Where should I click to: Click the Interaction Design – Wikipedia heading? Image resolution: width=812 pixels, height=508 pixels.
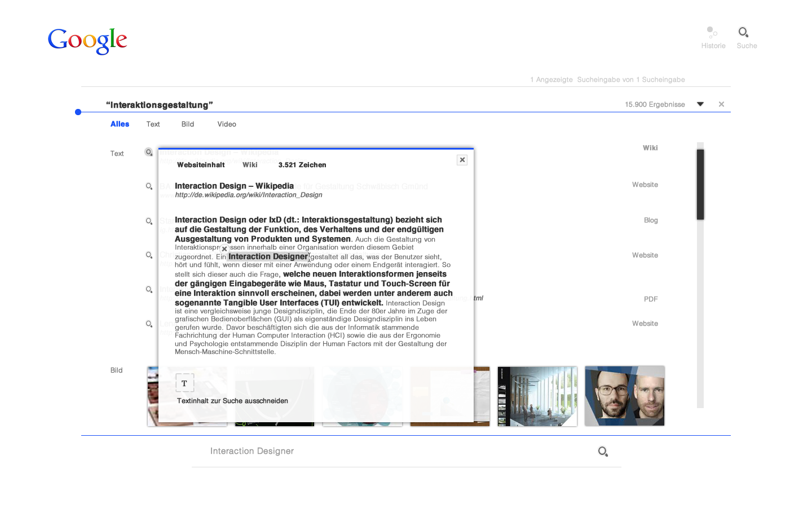pos(234,186)
